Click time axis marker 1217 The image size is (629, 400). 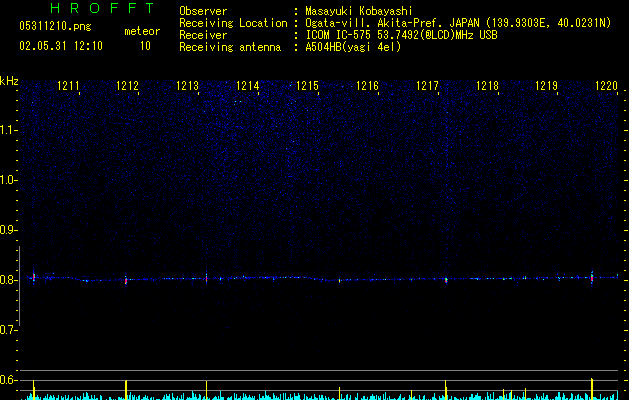(427, 86)
